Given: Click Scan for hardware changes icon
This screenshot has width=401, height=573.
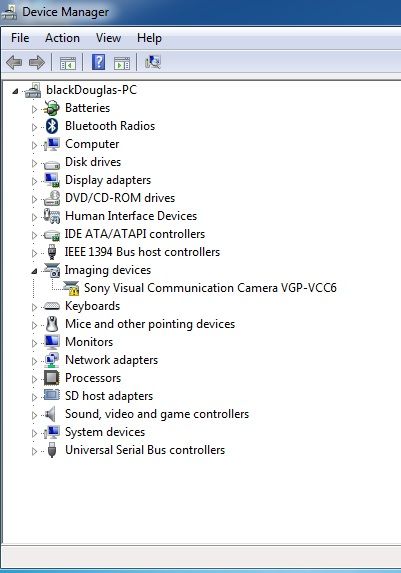Looking at the screenshot, I should tap(153, 62).
